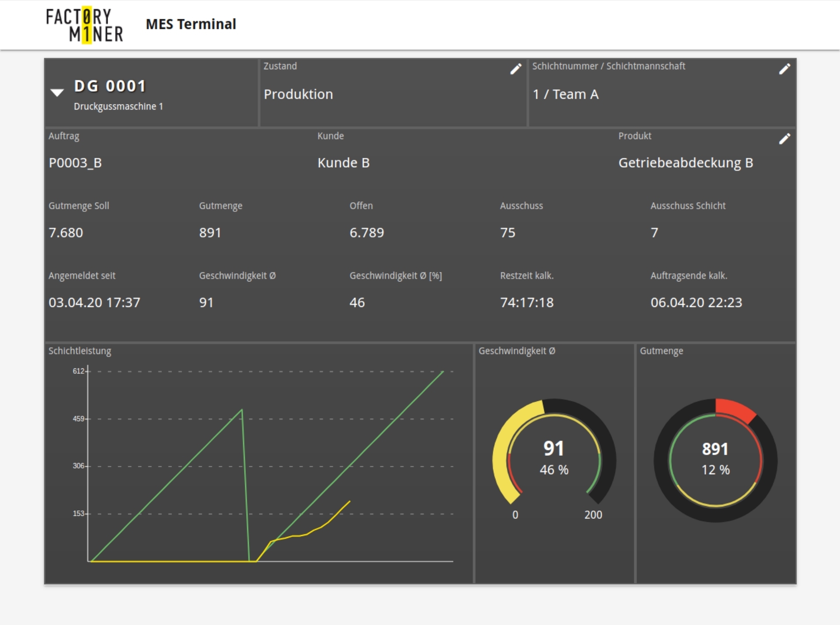Click the Schichtnummer / Schichtmannschaft label
Viewport: 840px width, 625px height.
click(x=609, y=66)
